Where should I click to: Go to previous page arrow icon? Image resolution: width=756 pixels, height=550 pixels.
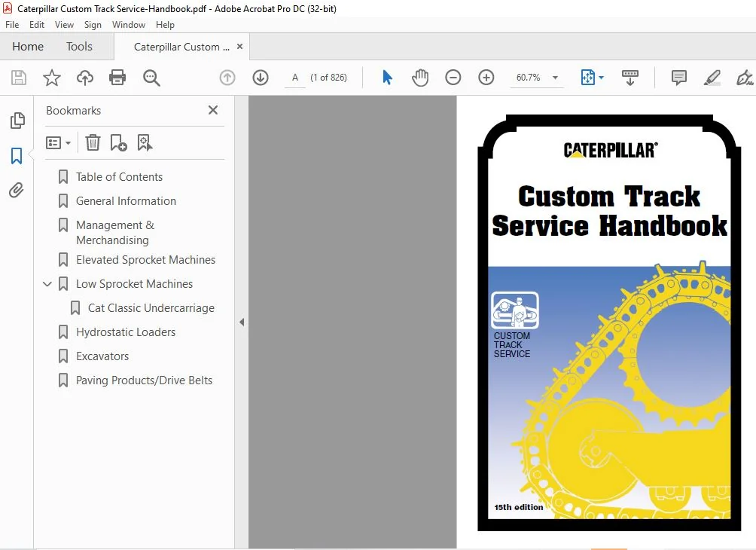point(227,78)
